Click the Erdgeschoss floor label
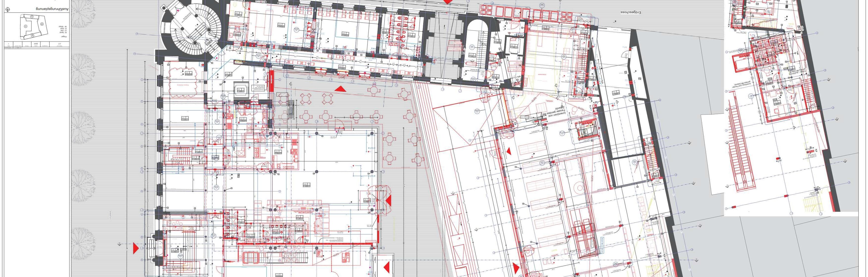 [x=630, y=12]
